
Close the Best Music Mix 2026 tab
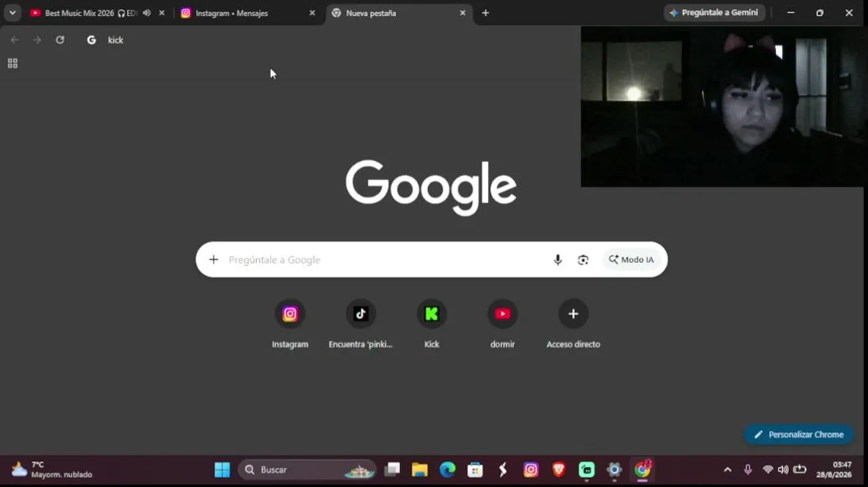tap(162, 13)
